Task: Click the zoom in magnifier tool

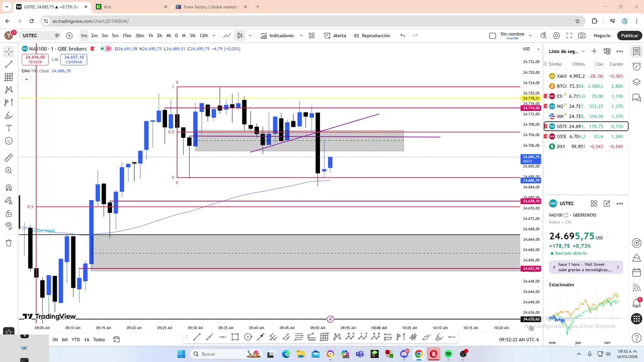Action: click(x=9, y=170)
